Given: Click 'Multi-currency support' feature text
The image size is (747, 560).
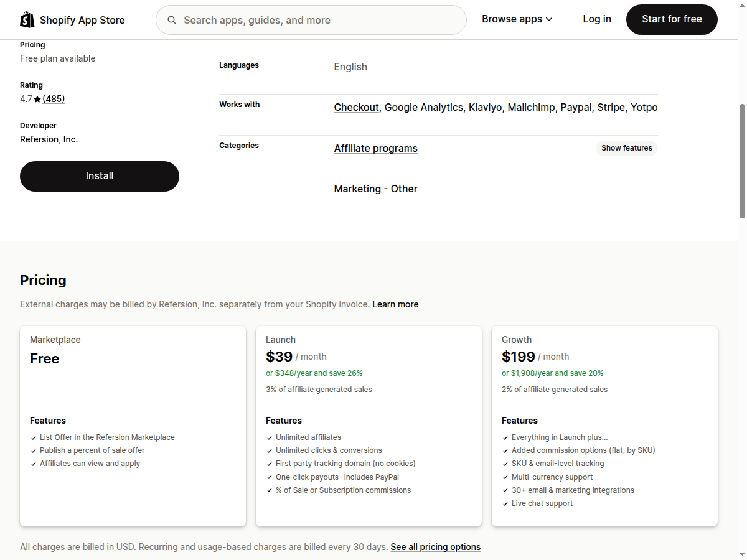Looking at the screenshot, I should pos(552,477).
